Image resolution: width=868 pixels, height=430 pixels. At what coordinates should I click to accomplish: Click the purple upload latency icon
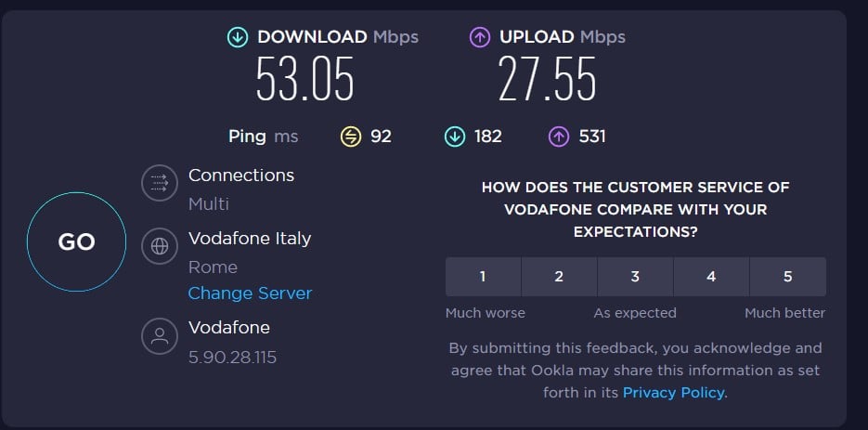point(559,137)
